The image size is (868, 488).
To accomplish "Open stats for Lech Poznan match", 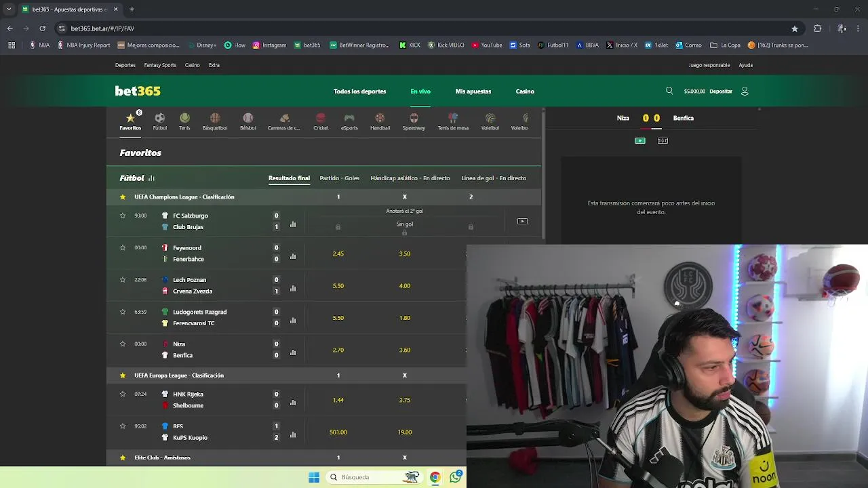I will click(x=293, y=288).
